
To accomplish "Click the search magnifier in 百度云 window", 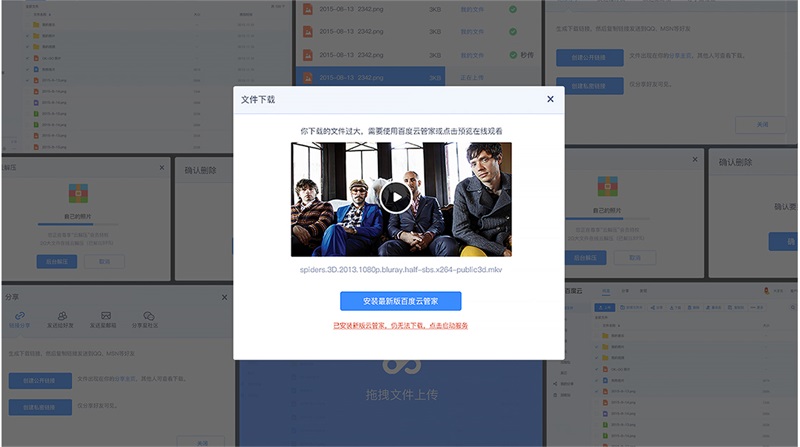I will (x=793, y=307).
